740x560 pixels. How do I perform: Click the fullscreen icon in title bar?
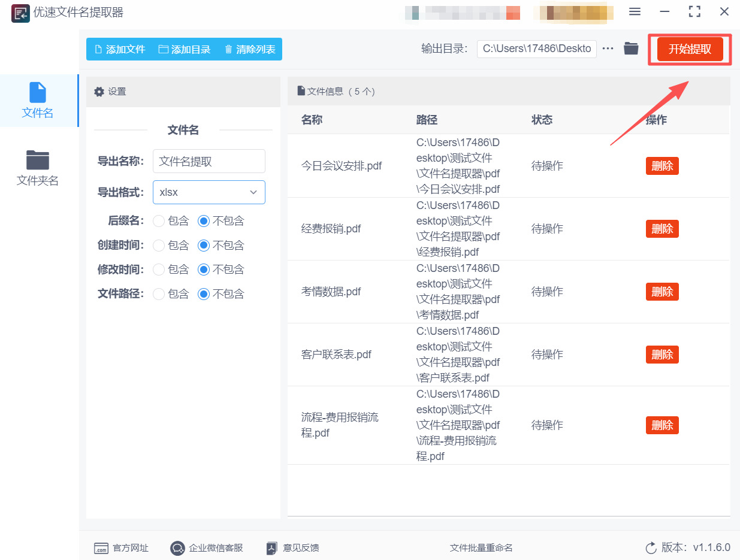click(694, 11)
